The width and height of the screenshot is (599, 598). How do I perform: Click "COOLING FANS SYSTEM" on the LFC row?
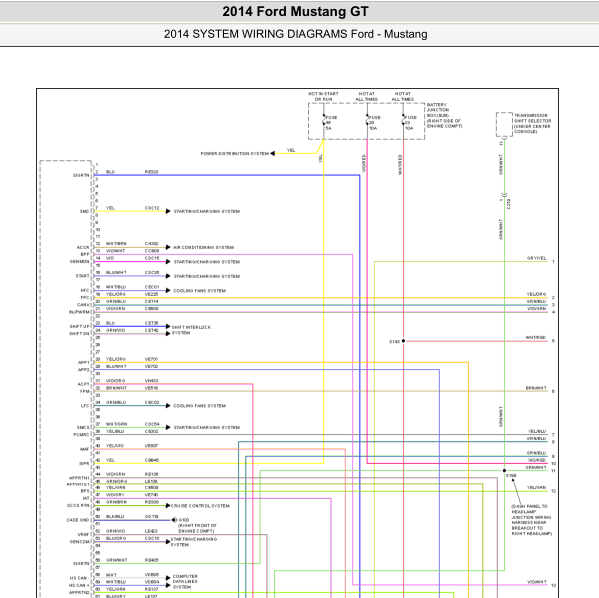point(199,406)
